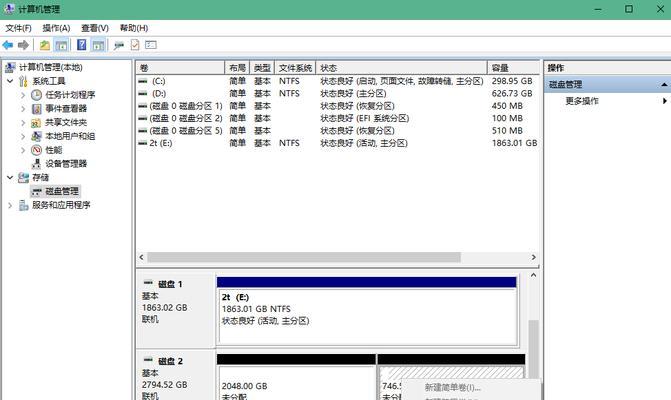Toggle the Show/Hide console tree icon
This screenshot has width=671, height=400.
pos(61,45)
